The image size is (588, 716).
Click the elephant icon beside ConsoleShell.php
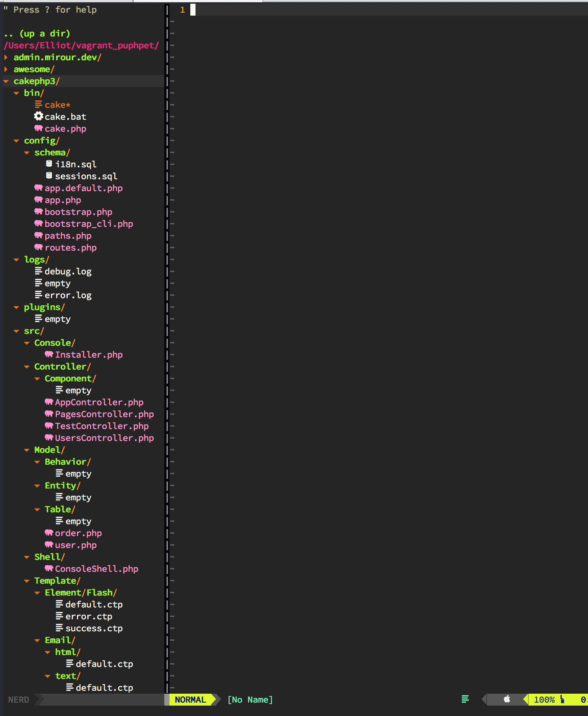point(49,568)
